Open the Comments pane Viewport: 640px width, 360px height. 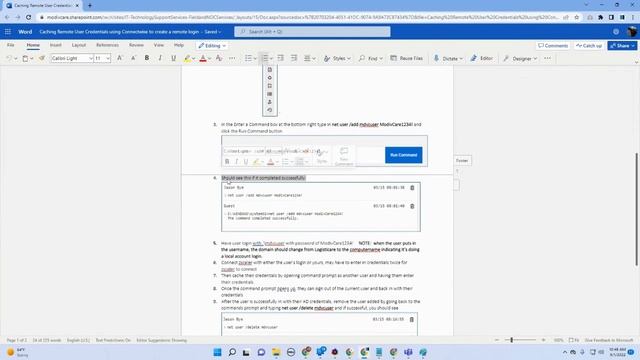(553, 46)
